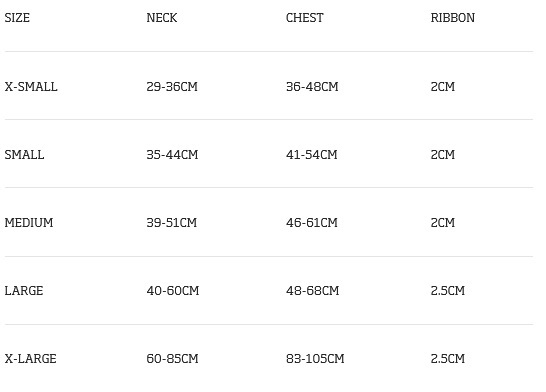Click the 40-60CM neck value

(173, 291)
